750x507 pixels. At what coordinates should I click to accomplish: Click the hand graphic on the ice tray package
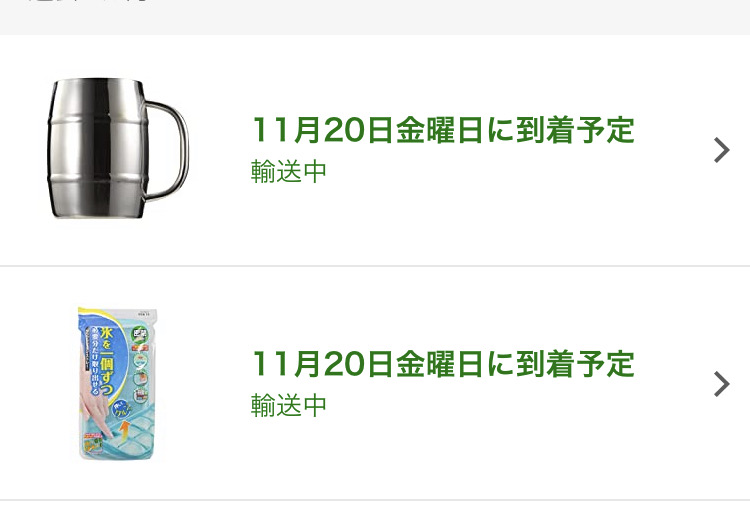point(96,411)
